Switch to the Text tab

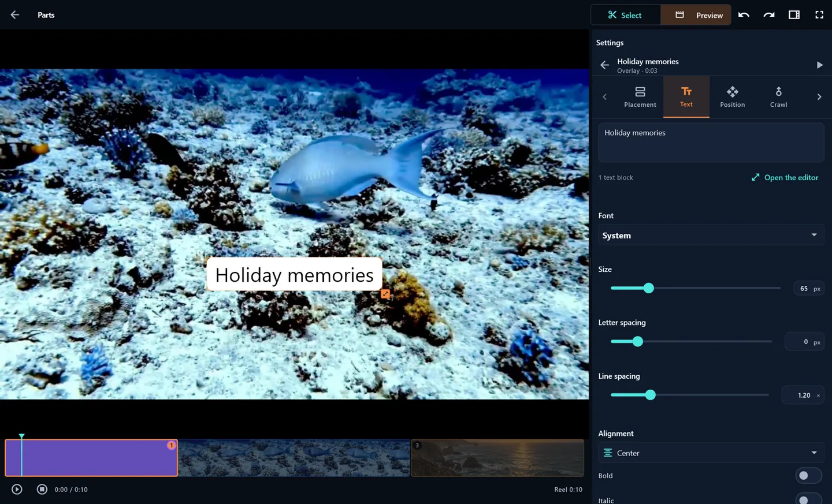pyautogui.click(x=686, y=97)
